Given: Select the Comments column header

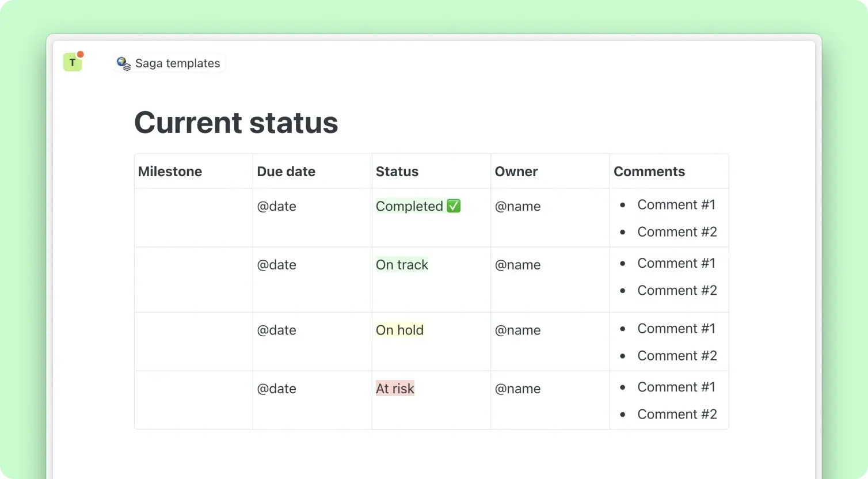Looking at the screenshot, I should [x=649, y=172].
